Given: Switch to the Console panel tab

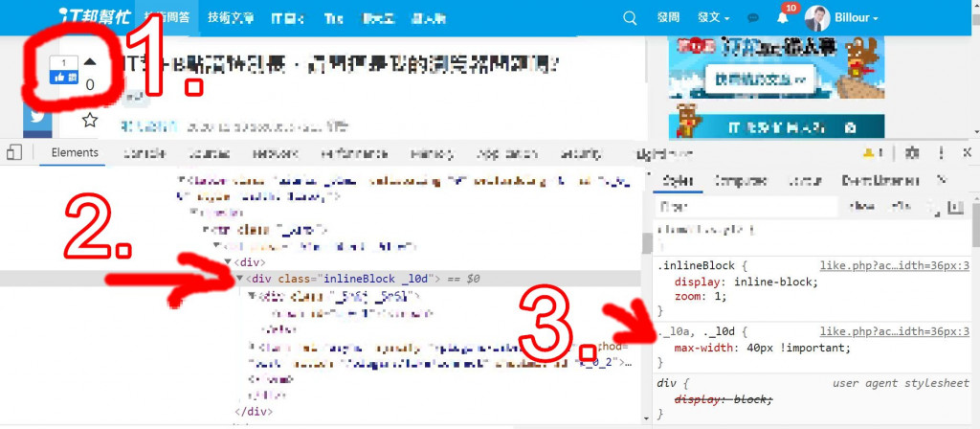Looking at the screenshot, I should 145,153.
